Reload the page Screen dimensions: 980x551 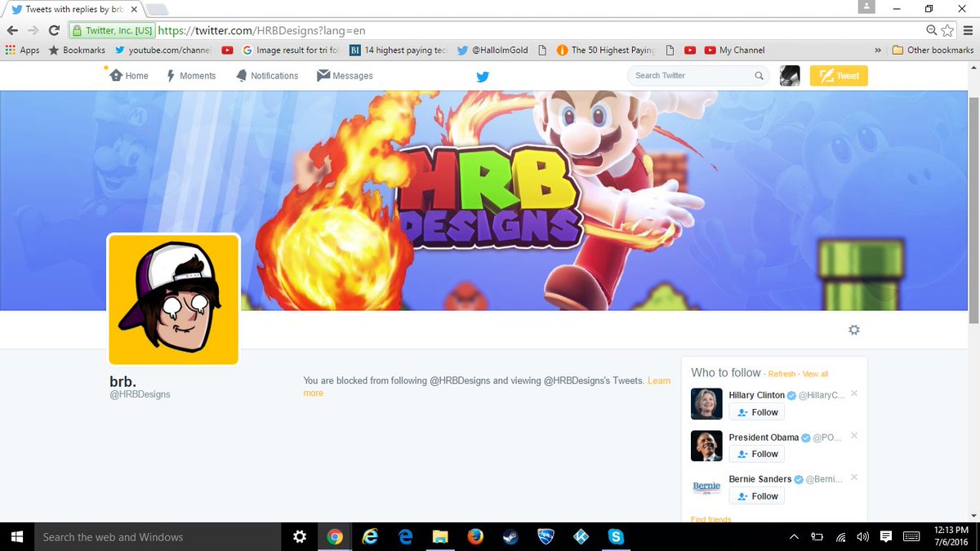[54, 30]
